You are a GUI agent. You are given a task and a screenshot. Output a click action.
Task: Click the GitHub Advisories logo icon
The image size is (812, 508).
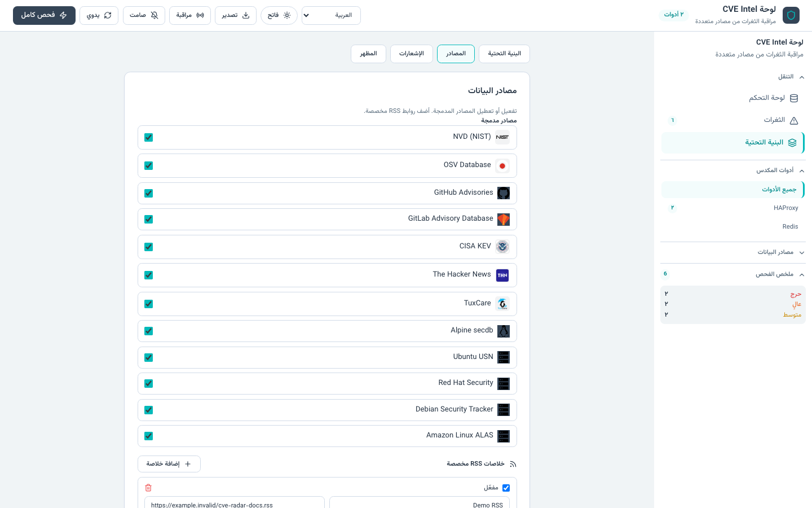[x=504, y=193]
